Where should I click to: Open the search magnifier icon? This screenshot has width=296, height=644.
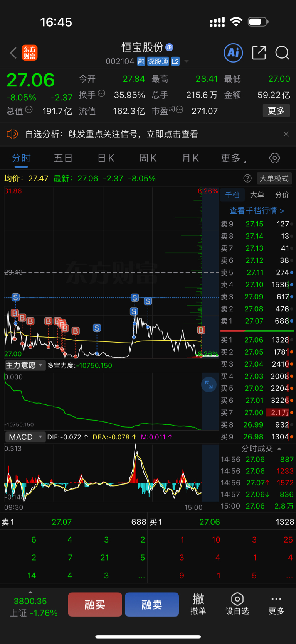click(x=282, y=52)
